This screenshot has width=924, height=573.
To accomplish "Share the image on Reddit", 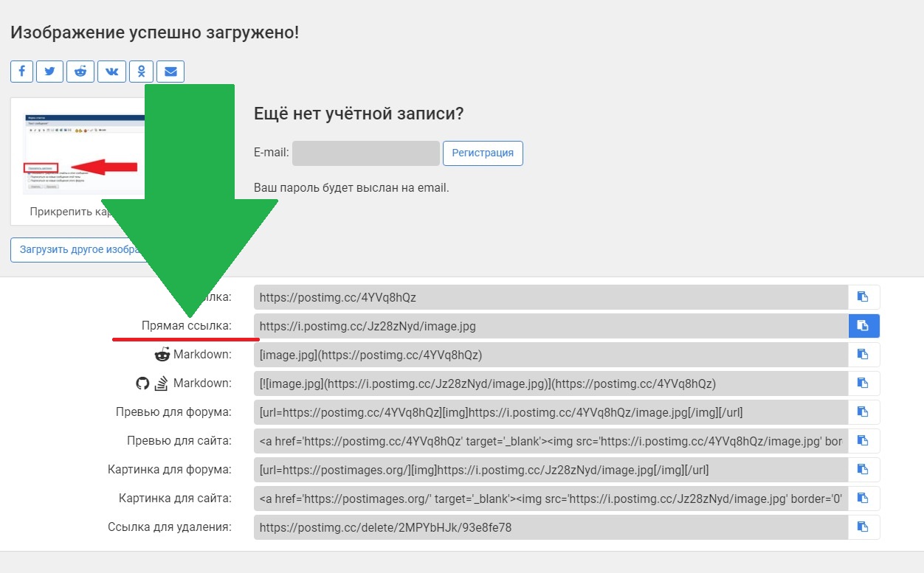I will (x=80, y=72).
